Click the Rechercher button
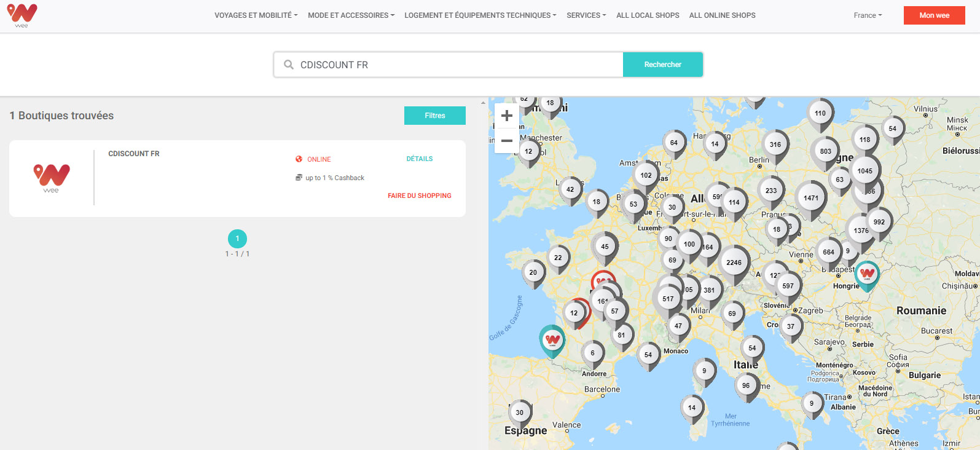The image size is (980, 450). pyautogui.click(x=662, y=65)
